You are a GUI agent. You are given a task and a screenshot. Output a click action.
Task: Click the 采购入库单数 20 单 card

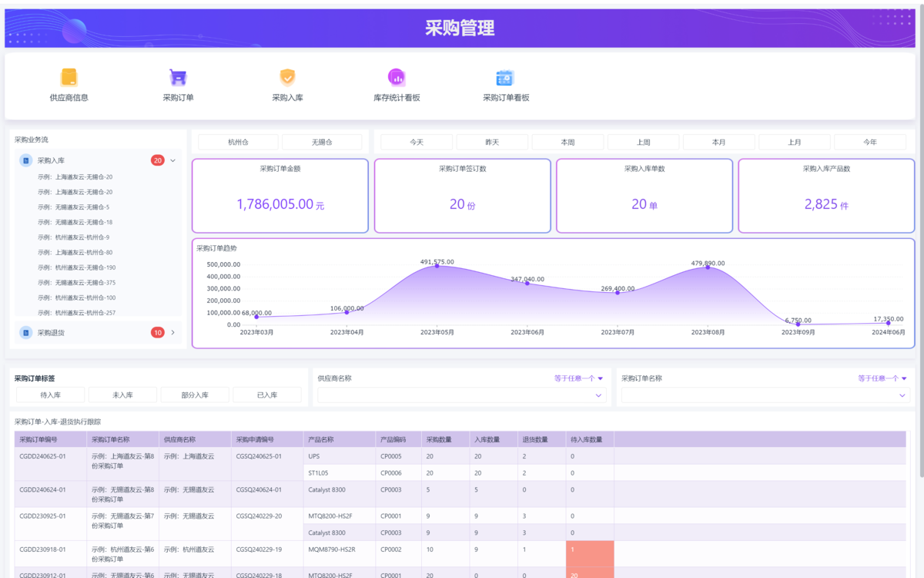(644, 196)
